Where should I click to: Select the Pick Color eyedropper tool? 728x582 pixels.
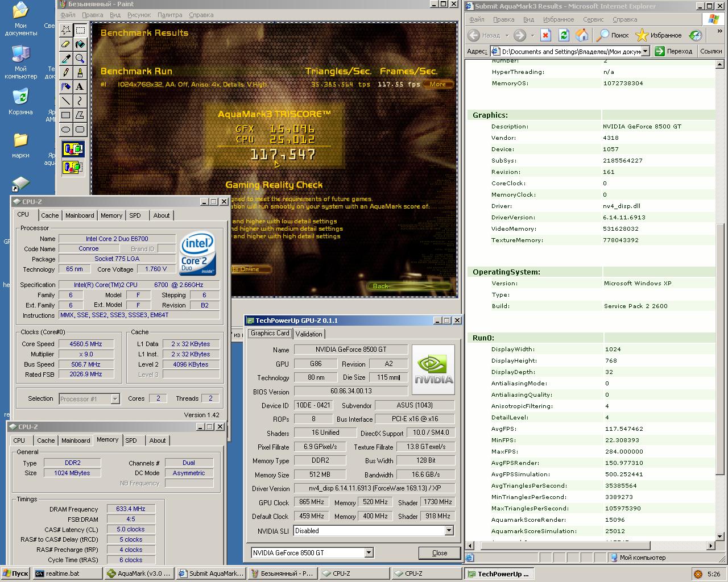66,59
